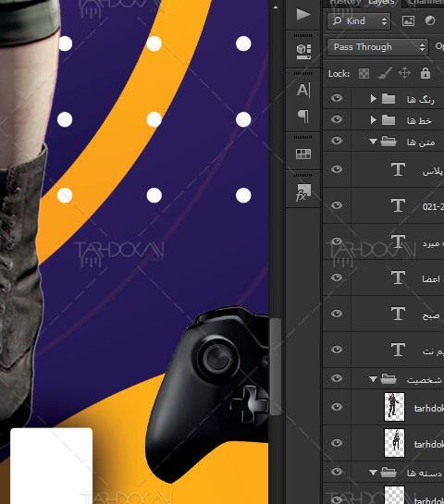The height and width of the screenshot is (504, 444).
Task: Toggle visibility of نت text layer
Action: (x=337, y=350)
